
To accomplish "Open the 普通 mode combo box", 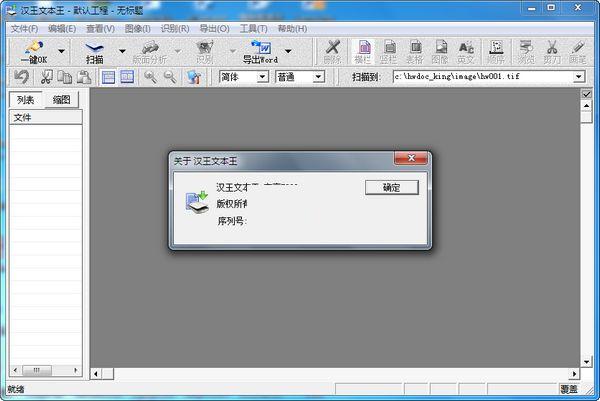I will coord(300,77).
